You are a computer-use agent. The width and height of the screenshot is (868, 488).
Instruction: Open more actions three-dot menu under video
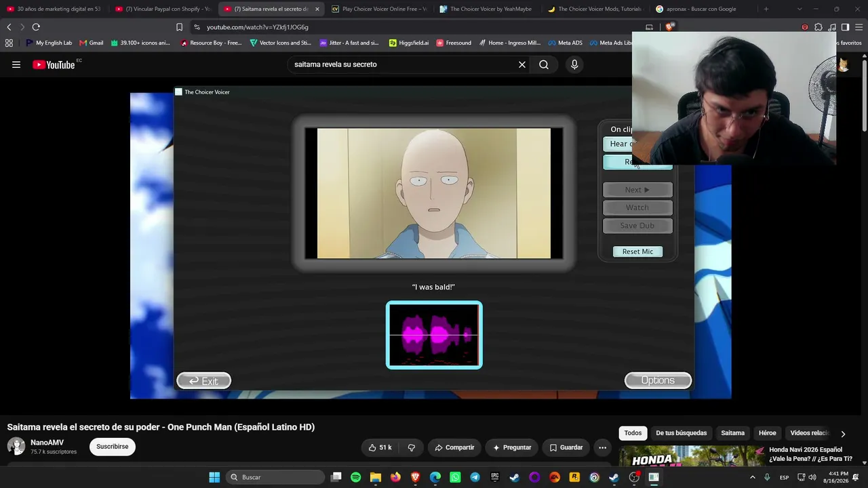[x=602, y=447]
